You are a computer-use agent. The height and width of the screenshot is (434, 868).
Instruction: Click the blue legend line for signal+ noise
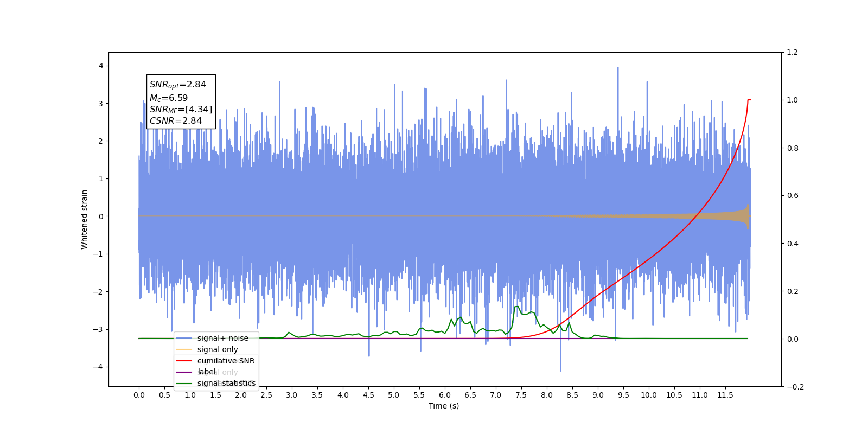(184, 338)
